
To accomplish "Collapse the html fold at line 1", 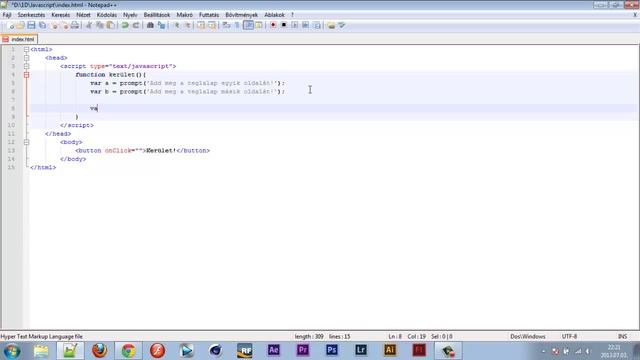I will tap(27, 49).
